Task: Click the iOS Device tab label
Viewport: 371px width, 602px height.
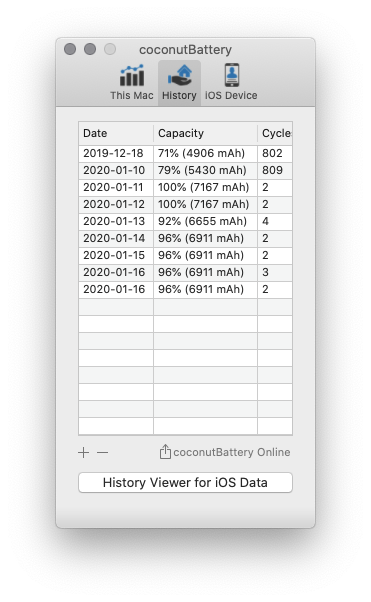Action: [231, 95]
